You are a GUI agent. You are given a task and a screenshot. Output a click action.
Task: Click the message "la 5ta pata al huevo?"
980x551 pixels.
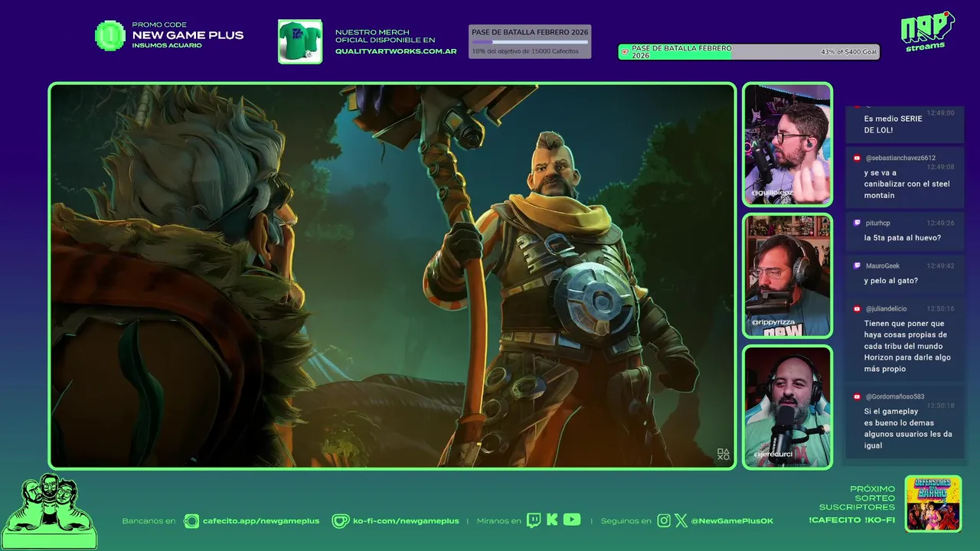click(x=903, y=238)
